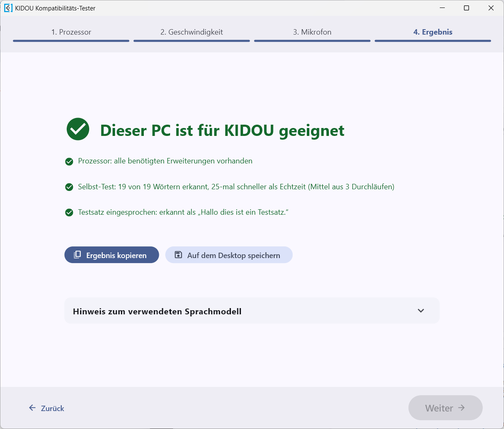Click the green check next to Prozessor result
The height and width of the screenshot is (429, 504).
coord(69,161)
